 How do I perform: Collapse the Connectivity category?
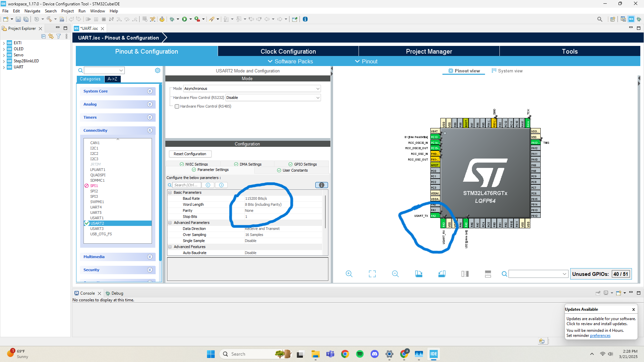pos(150,130)
